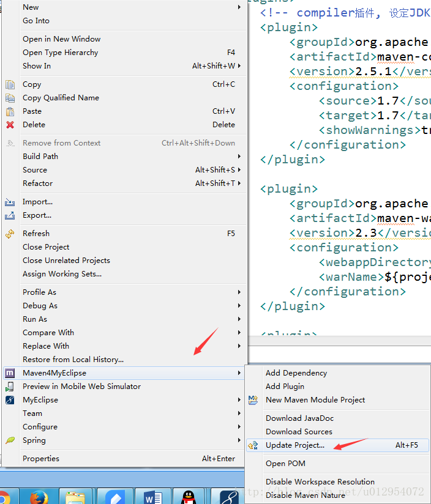Click the version 2.3 line in editor

click(x=360, y=233)
